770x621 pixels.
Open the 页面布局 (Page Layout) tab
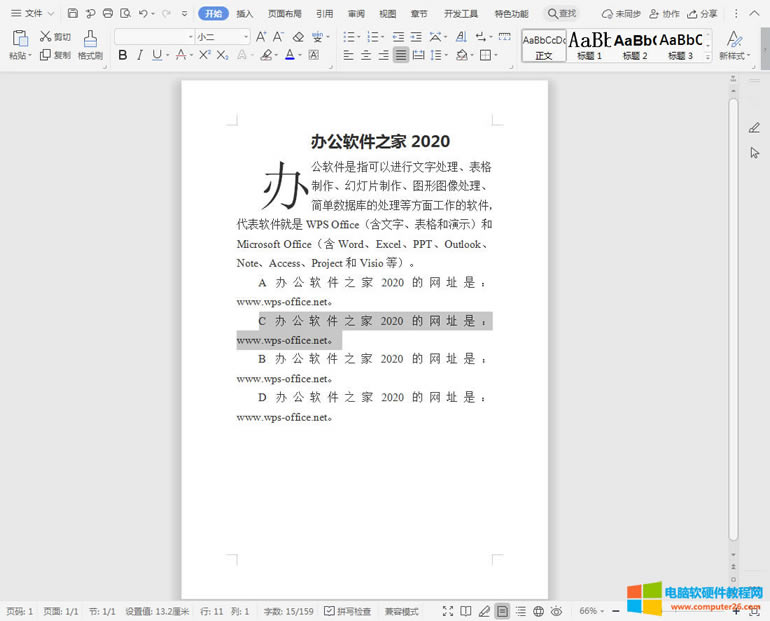tap(284, 14)
